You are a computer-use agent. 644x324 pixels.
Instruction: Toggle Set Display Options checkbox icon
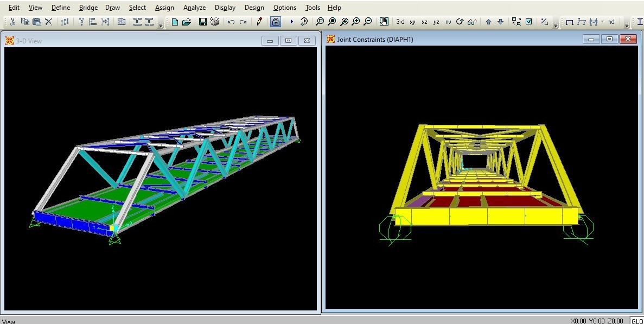[528, 22]
